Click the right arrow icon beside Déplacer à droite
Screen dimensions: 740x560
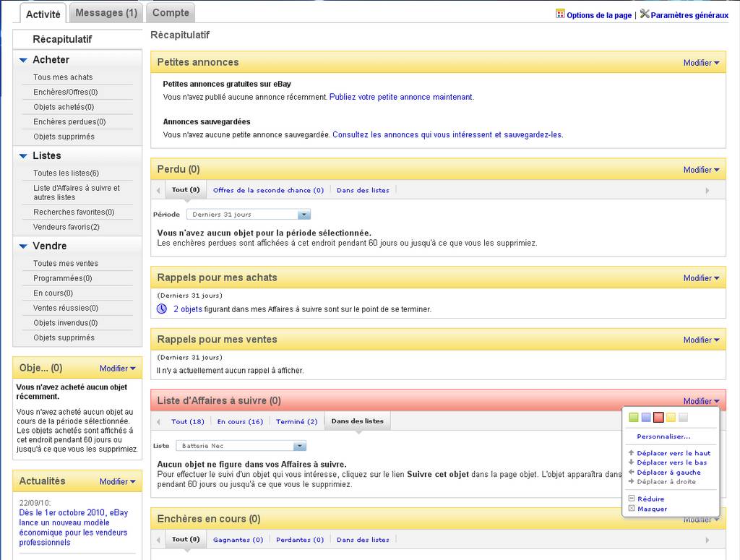tap(631, 481)
